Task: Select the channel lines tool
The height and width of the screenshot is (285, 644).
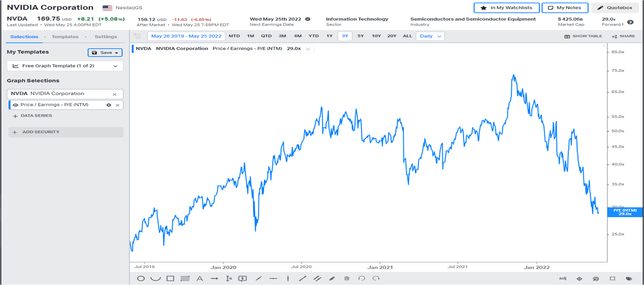Action: pyautogui.click(x=317, y=279)
